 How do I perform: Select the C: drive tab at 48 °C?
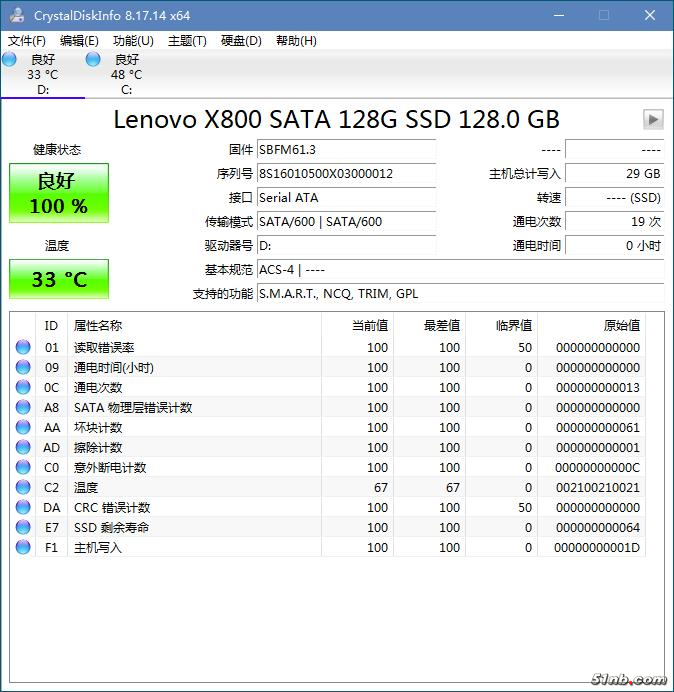127,74
